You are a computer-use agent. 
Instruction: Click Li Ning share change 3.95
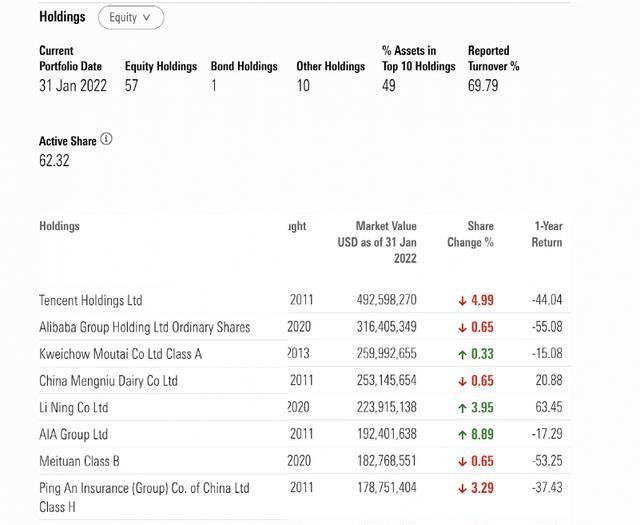pyautogui.click(x=476, y=407)
